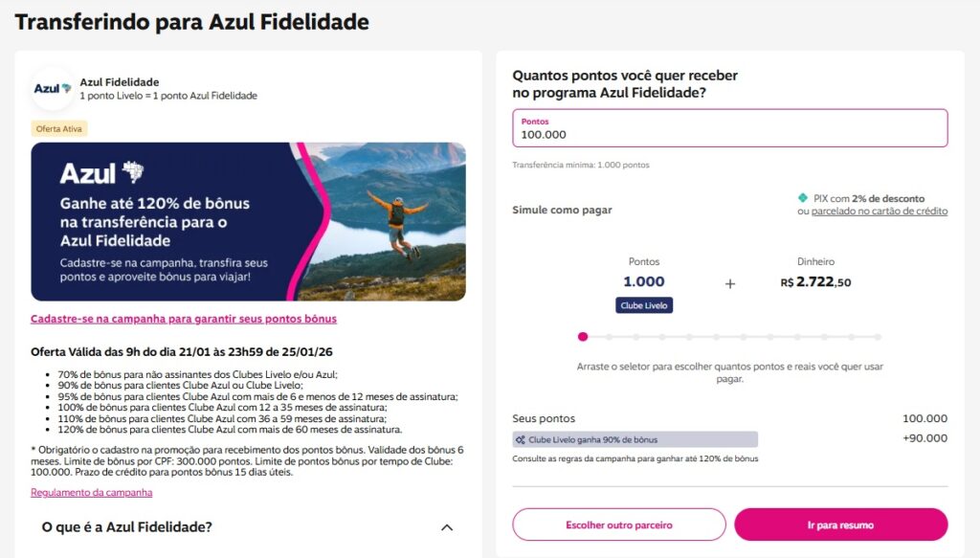This screenshot has width=980, height=558.
Task: Click the 'Clube Livelo ganha 90% de bônus' bar
Action: [x=635, y=439]
